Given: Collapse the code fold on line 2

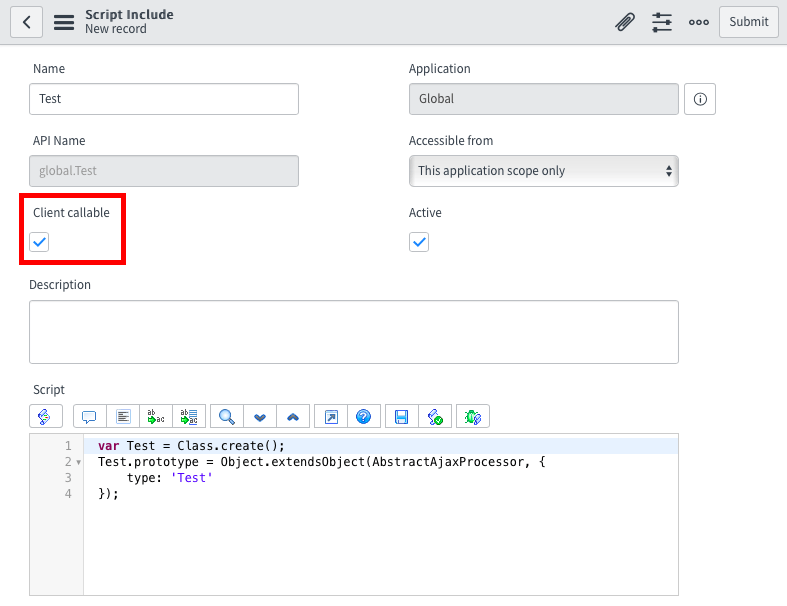Looking at the screenshot, I should click(79, 462).
